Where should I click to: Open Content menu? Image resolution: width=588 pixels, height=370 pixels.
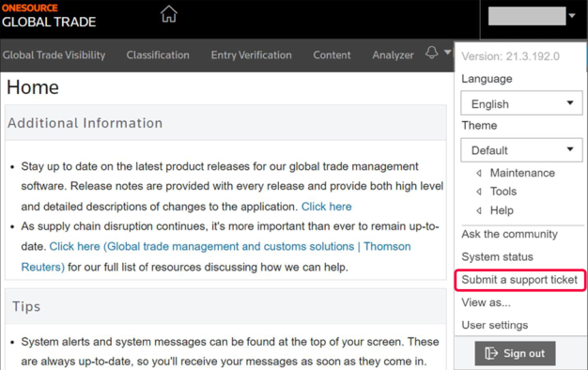[x=332, y=55]
